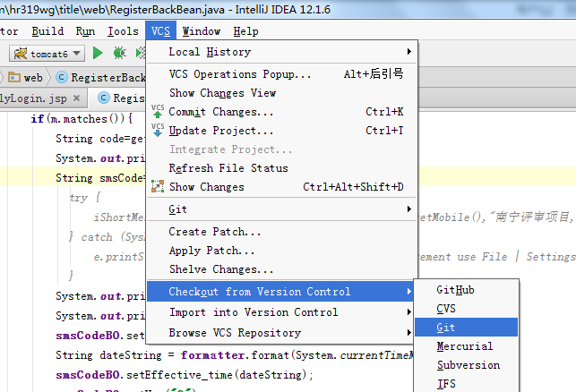Close the lyLogin.jsp editor tab
This screenshot has width=576, height=392.
coord(76,98)
